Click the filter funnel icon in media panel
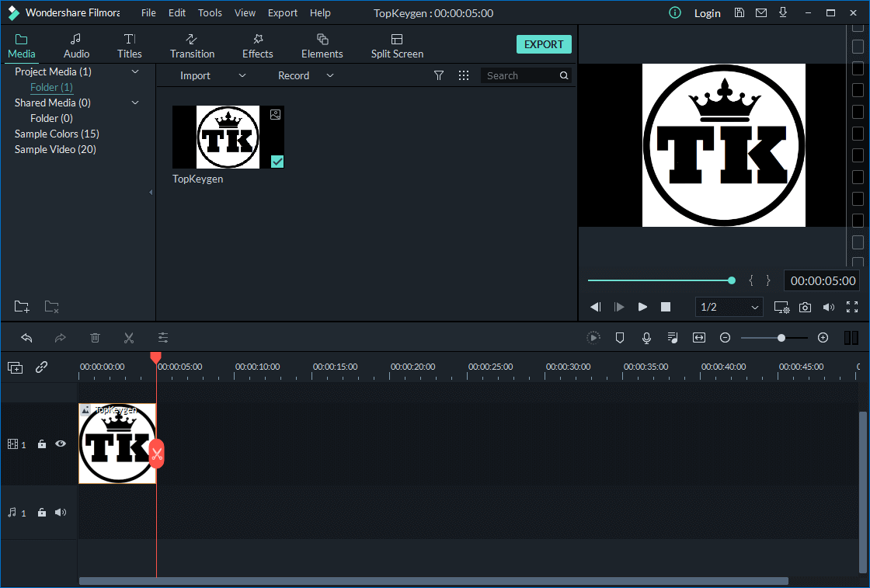This screenshot has height=588, width=870. point(439,75)
